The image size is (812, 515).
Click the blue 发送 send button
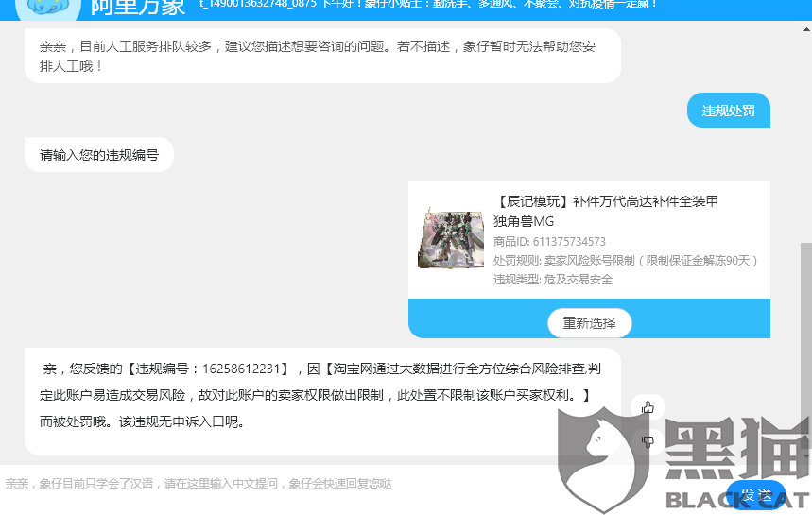pos(755,495)
